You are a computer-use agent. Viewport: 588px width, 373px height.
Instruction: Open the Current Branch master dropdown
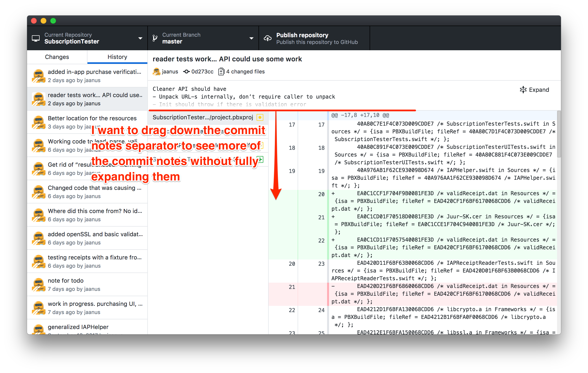(x=203, y=38)
